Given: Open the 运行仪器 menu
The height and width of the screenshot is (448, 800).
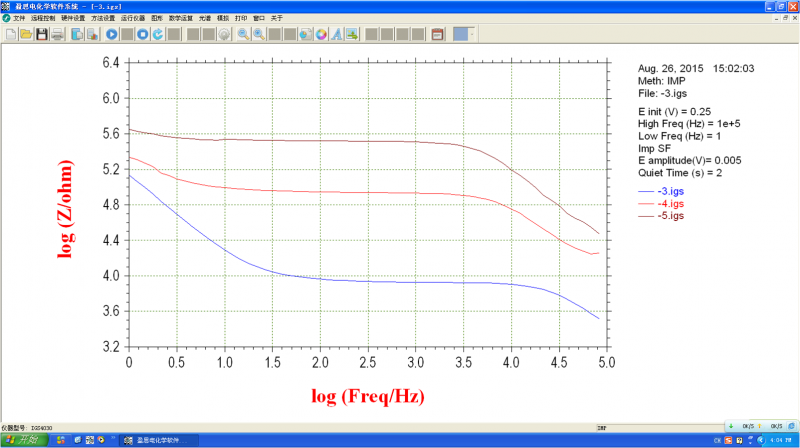Looking at the screenshot, I should 133,18.
